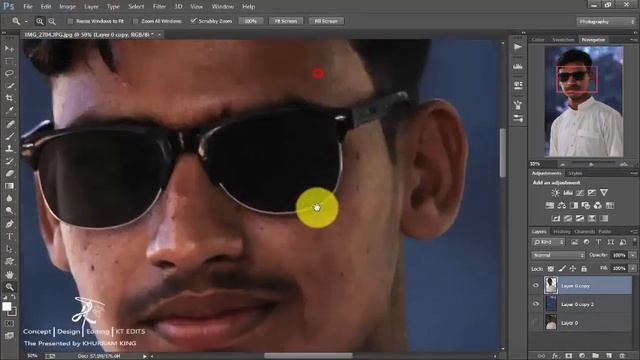Select the Eraser tool
Image resolution: width=640 pixels, height=360 pixels.
coord(9,173)
